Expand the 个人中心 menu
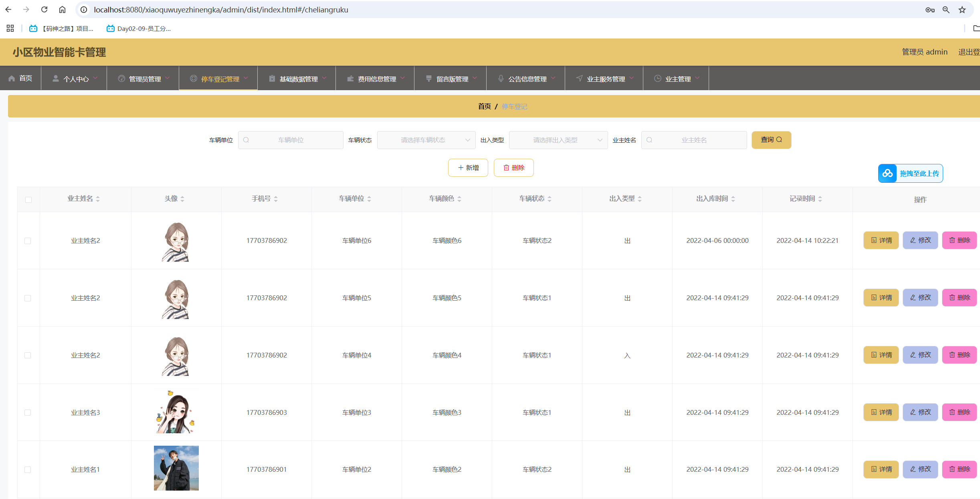The image size is (980, 499). pos(75,79)
